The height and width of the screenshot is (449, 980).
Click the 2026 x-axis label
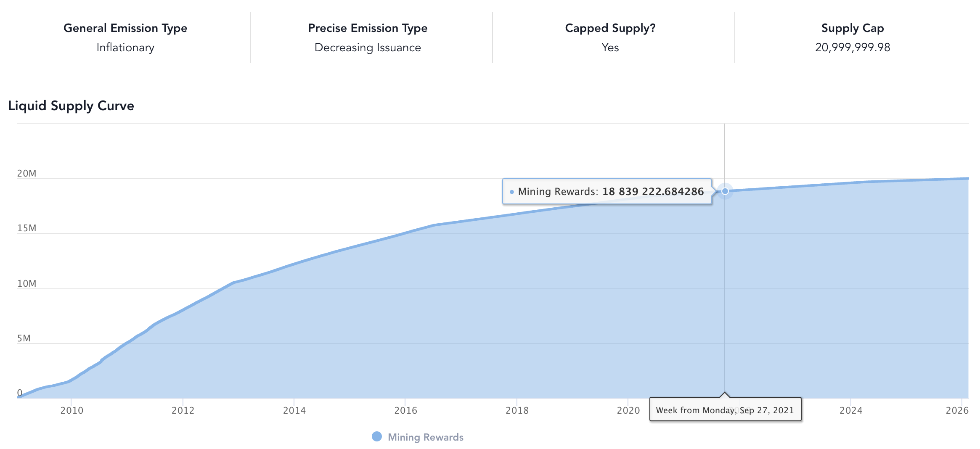(957, 410)
